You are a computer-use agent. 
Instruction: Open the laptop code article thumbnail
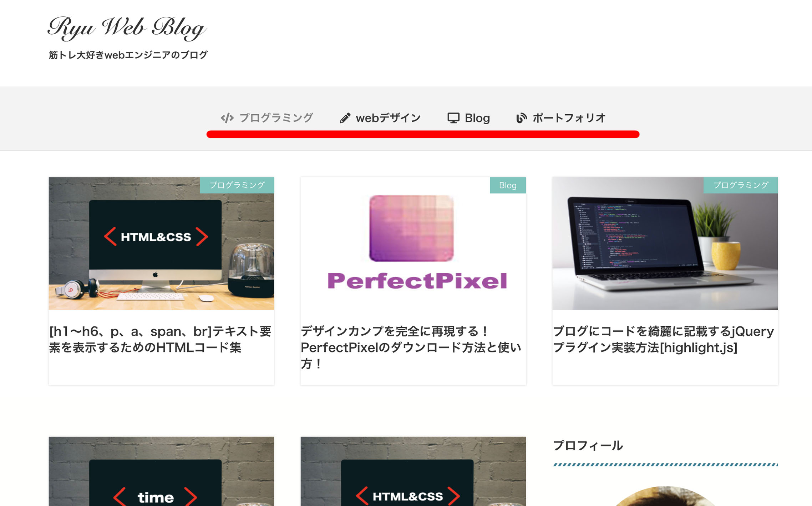665,243
